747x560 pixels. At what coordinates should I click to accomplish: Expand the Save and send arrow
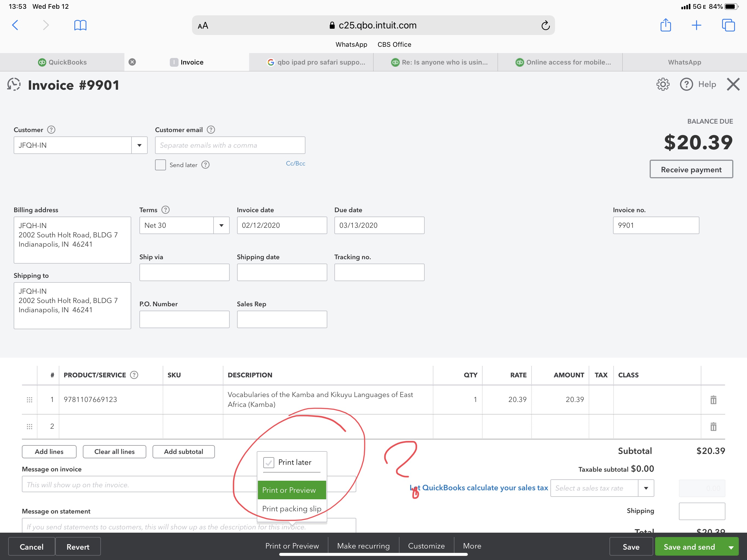coord(731,547)
